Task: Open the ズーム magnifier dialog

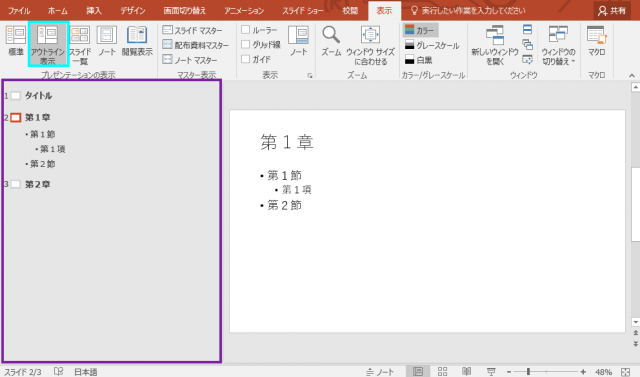Action: pyautogui.click(x=331, y=41)
